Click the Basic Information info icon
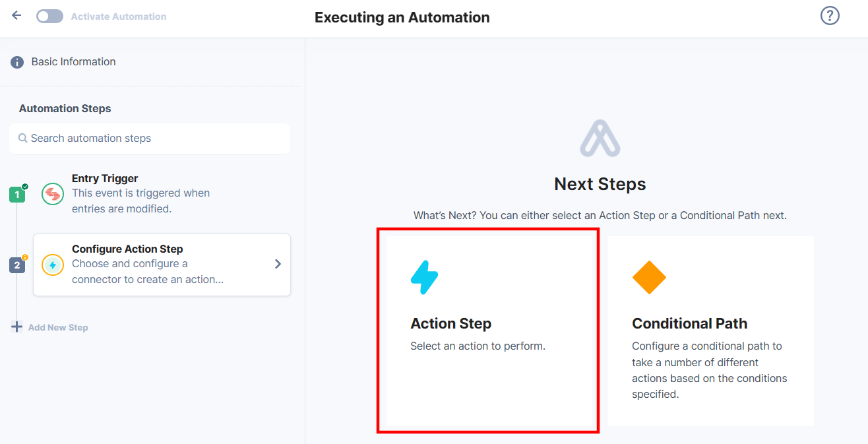Screen dimensions: 868x444 tap(17, 63)
